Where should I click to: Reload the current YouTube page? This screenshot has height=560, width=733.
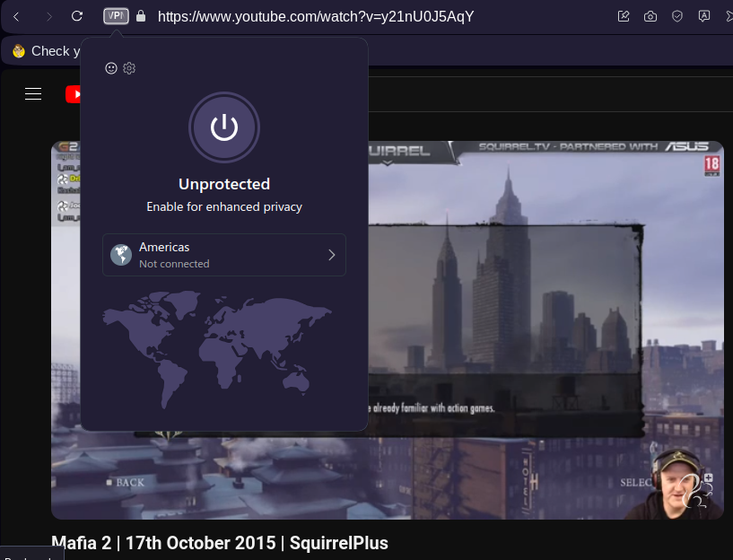77,16
